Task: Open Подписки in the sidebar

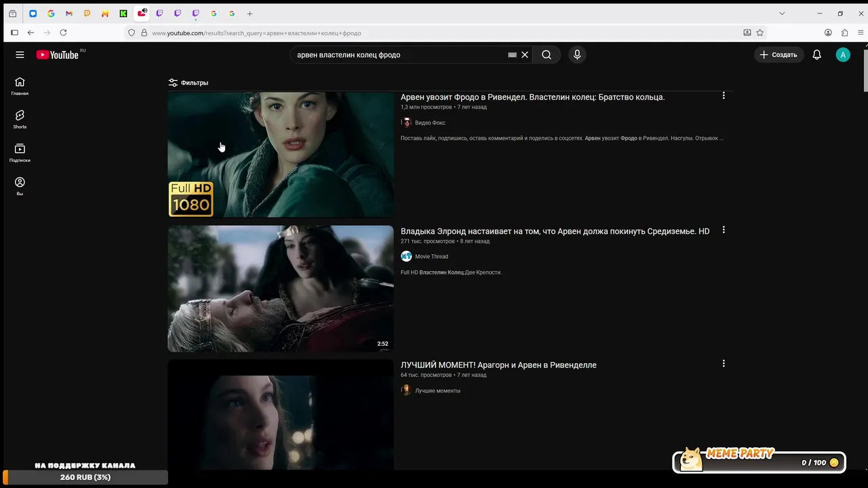Action: [x=20, y=153]
